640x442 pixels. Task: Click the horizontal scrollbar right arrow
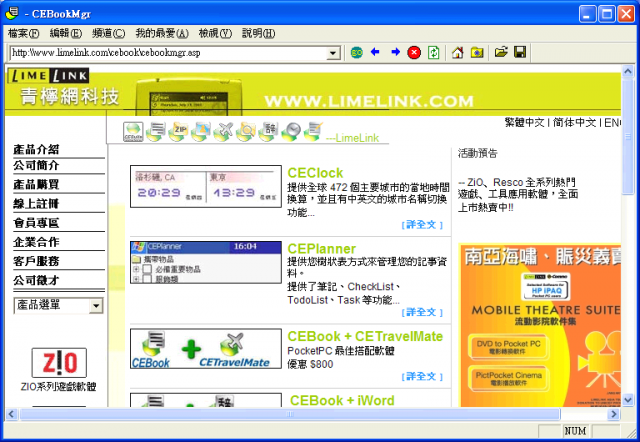tap(613, 414)
